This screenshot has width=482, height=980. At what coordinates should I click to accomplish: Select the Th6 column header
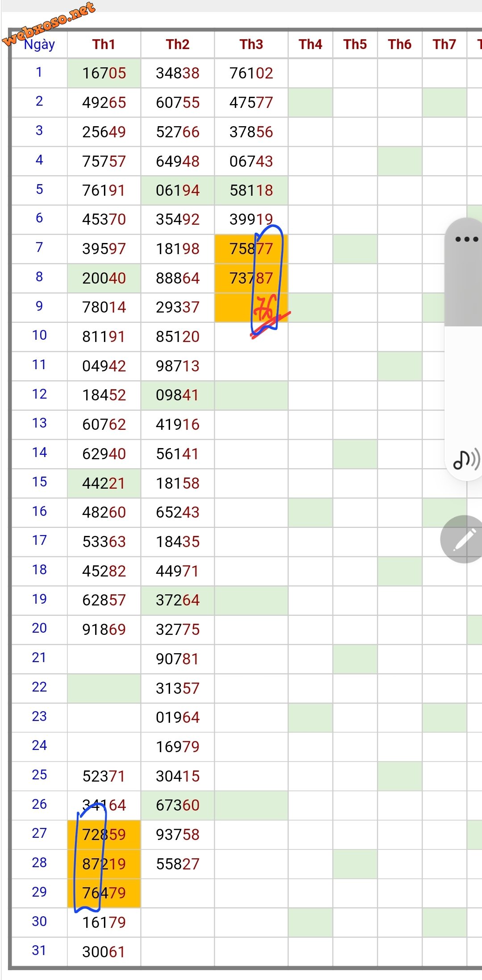click(x=400, y=44)
